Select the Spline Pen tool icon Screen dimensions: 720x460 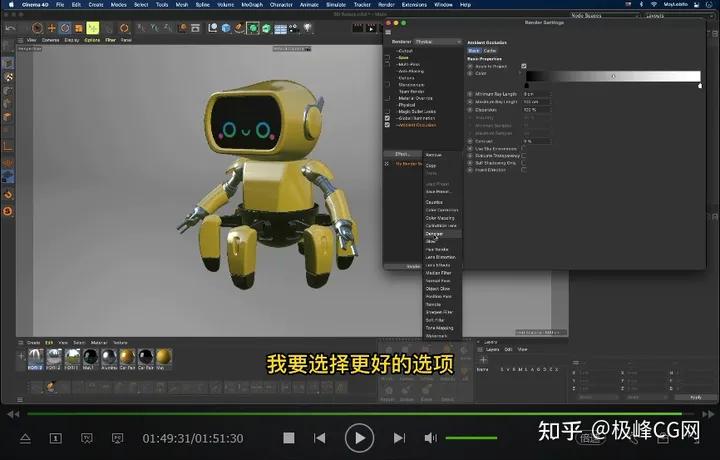click(x=239, y=28)
